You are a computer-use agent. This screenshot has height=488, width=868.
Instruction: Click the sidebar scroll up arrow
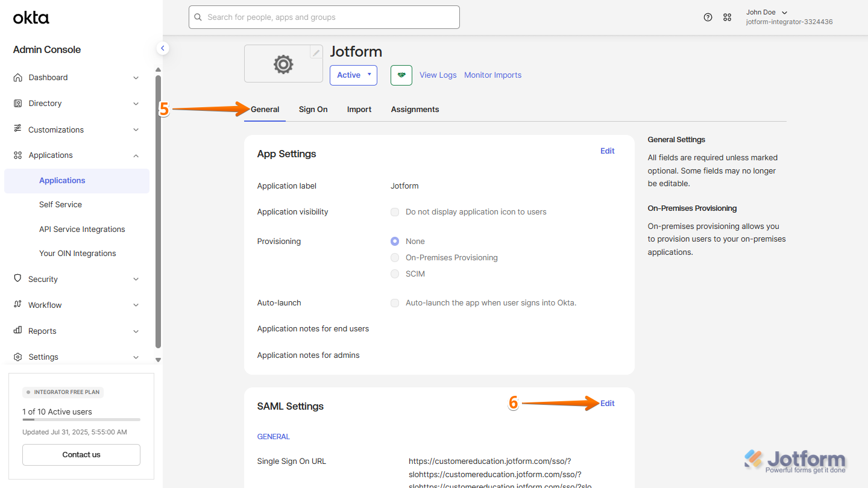point(158,70)
